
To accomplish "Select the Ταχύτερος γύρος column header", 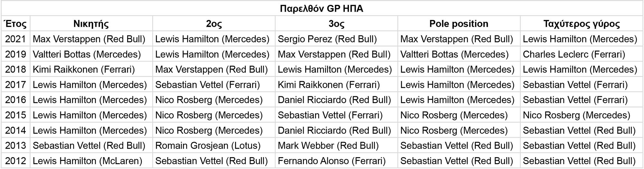I will pos(581,24).
